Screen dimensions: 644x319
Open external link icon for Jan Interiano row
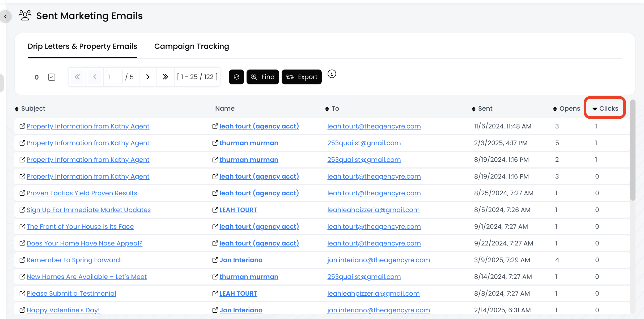[215, 260]
